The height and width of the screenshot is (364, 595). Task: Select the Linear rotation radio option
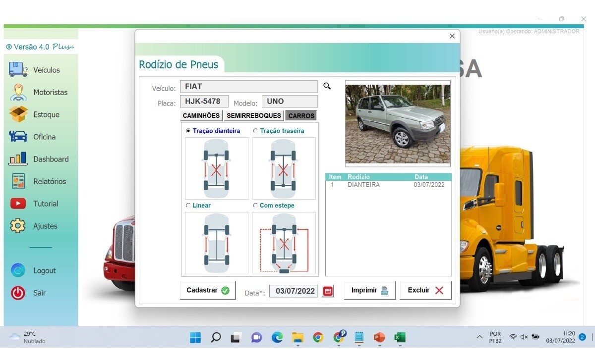coord(188,206)
